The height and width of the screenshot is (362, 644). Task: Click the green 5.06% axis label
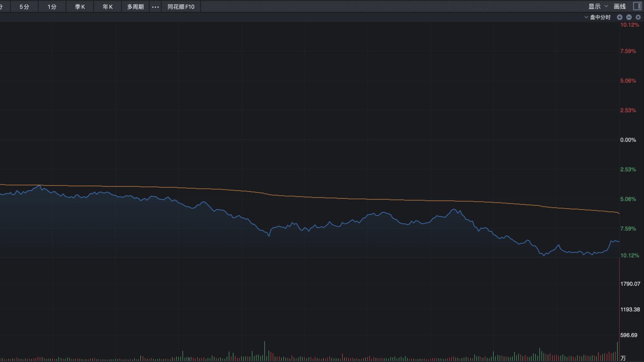click(x=628, y=199)
